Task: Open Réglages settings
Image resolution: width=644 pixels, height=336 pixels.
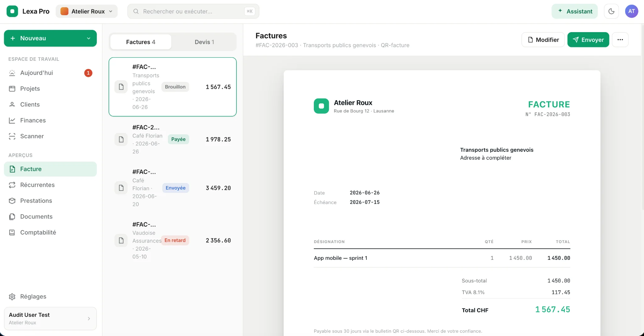Action: pyautogui.click(x=50, y=297)
